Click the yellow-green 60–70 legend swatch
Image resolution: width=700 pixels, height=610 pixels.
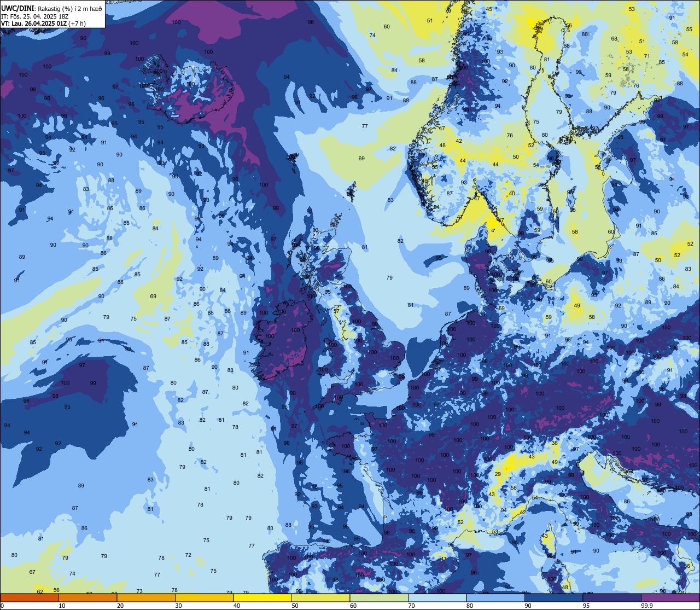click(x=379, y=597)
